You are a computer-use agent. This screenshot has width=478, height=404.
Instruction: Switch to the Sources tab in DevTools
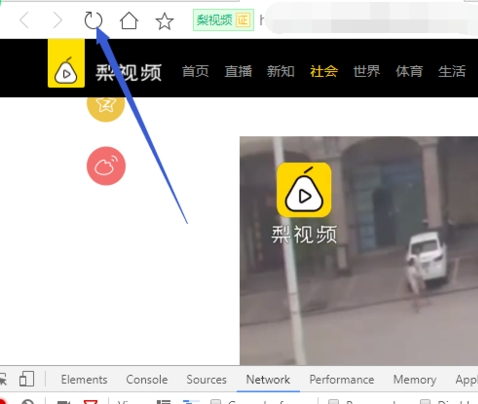click(206, 380)
